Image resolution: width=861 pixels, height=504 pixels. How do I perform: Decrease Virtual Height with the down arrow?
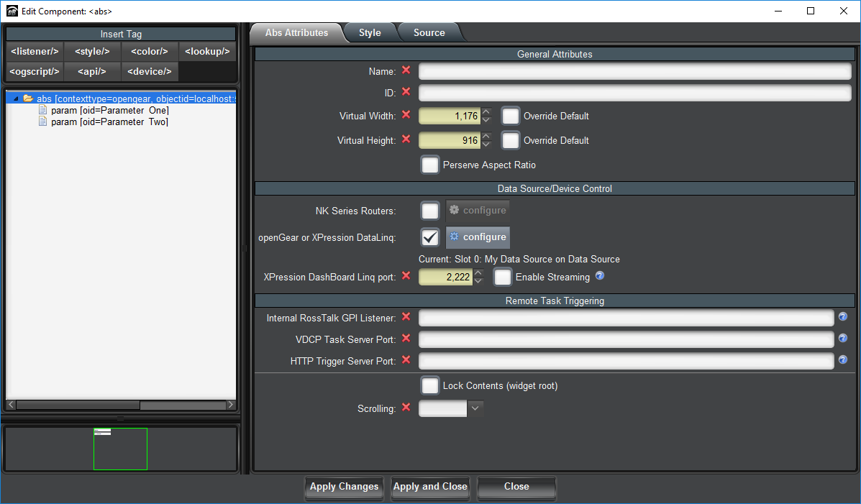point(486,145)
